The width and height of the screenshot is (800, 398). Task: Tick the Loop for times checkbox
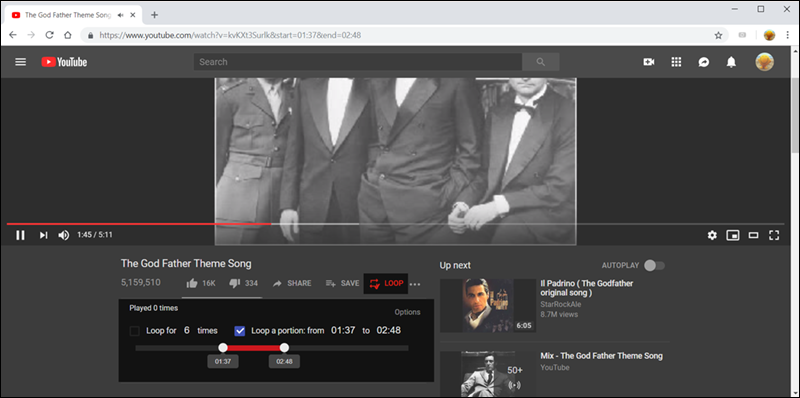pos(135,331)
